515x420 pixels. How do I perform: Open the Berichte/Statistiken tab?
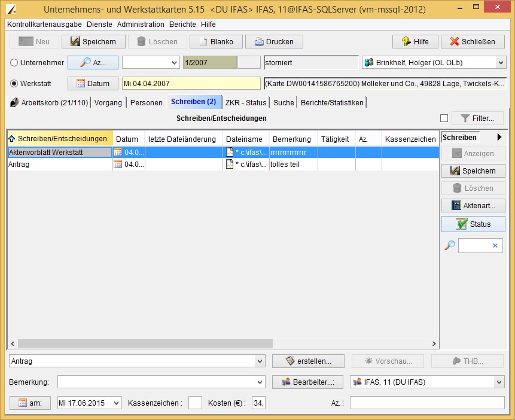332,102
